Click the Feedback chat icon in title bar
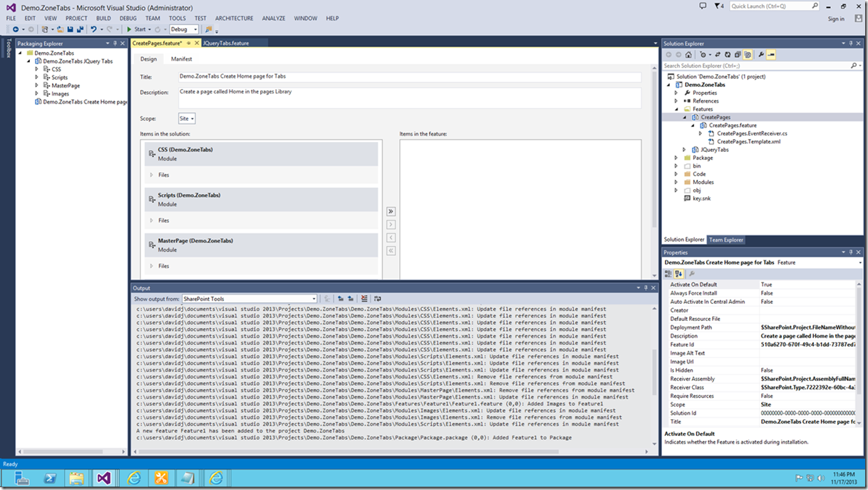This screenshot has width=868, height=490. click(701, 6)
